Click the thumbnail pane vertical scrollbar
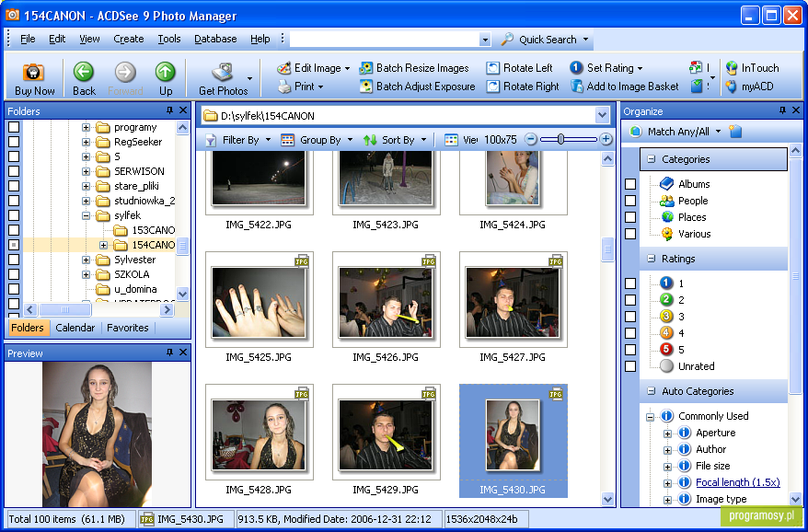Screen dimensions: 808x532 point(607,250)
